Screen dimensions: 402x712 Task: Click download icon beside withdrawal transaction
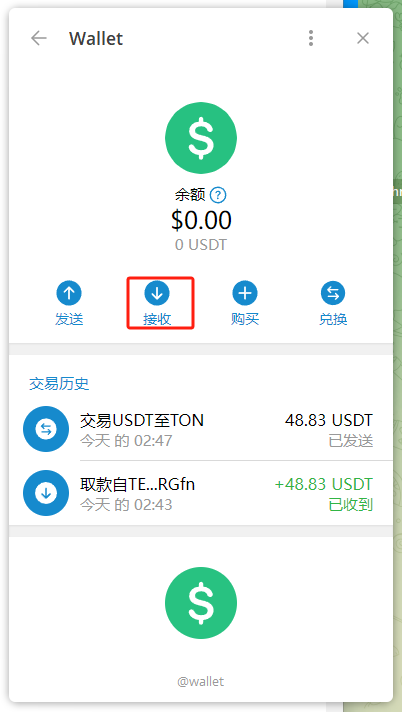point(46,493)
